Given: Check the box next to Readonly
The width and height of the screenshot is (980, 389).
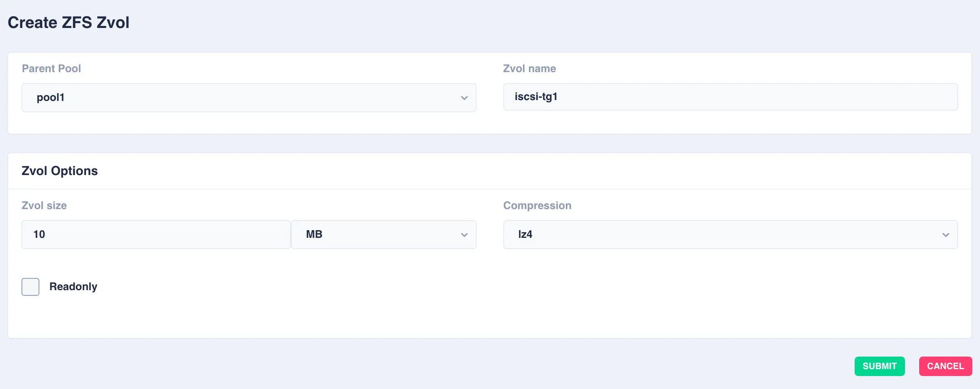Looking at the screenshot, I should [x=30, y=286].
